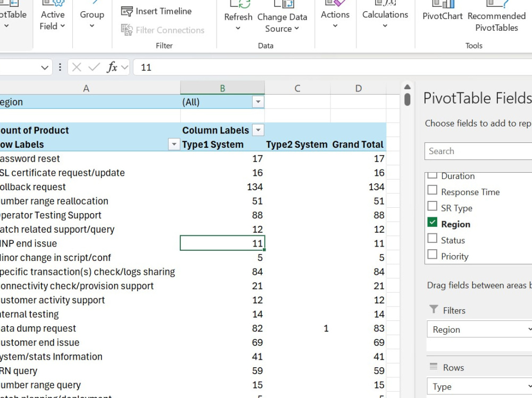Open the Actions menu
The width and height of the screenshot is (532, 398).
click(335, 16)
